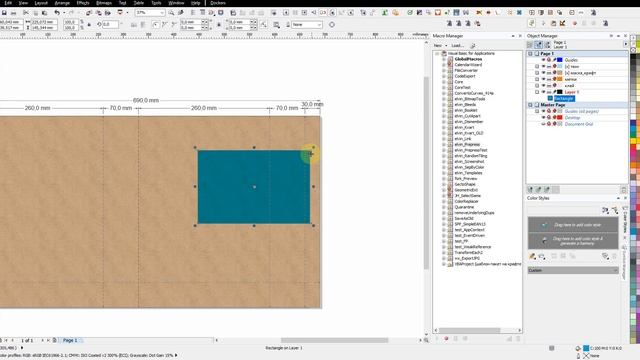Click the circle icon after outline dropdown
The height and width of the screenshot is (360, 640).
pos(332,25)
